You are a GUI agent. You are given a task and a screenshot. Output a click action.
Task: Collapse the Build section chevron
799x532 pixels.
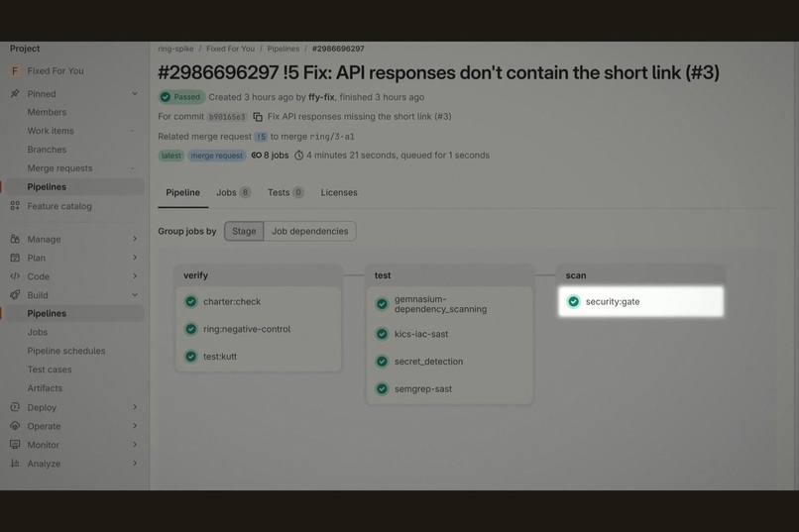click(135, 295)
